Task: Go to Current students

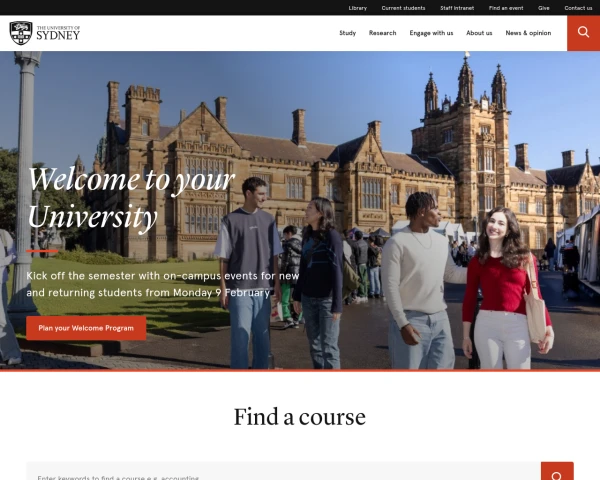Action: tap(403, 8)
